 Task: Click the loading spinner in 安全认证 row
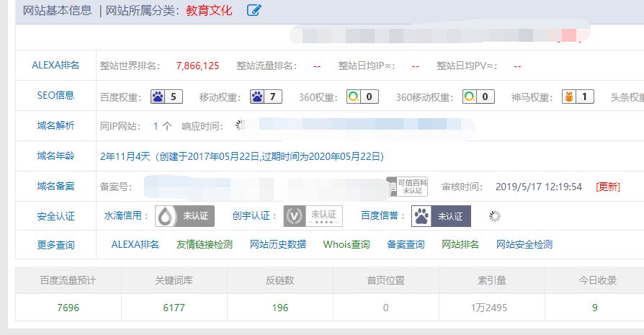tap(495, 216)
